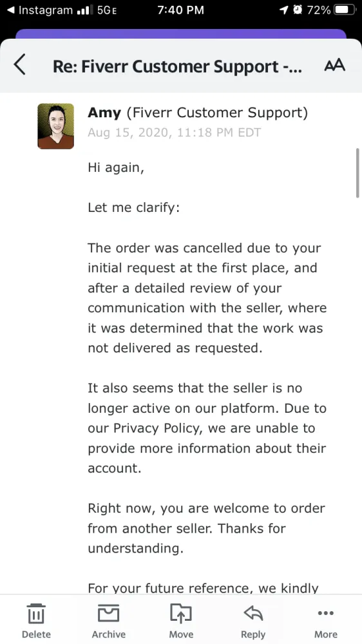Tap the cellular signal bars indicator
The width and height of the screenshot is (362, 644).
point(86,10)
